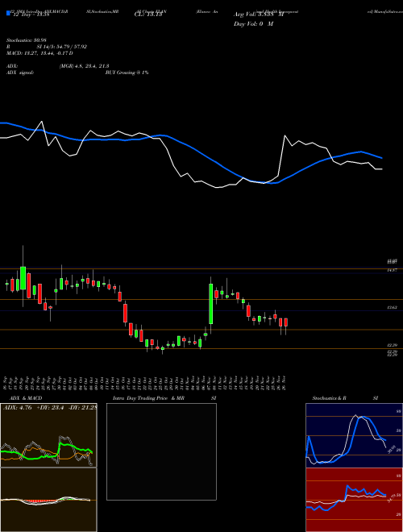Click the tallest green candlestick near 07 Nov

click(210, 304)
